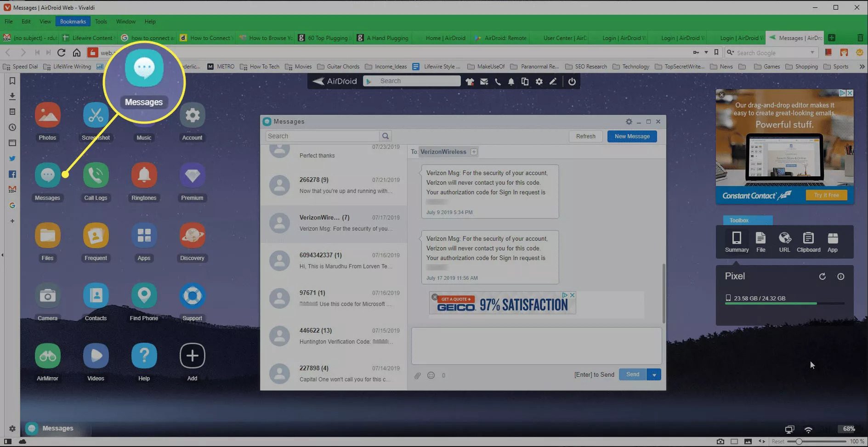Open the Find Phone icon
This screenshot has height=447, width=868.
(x=144, y=296)
